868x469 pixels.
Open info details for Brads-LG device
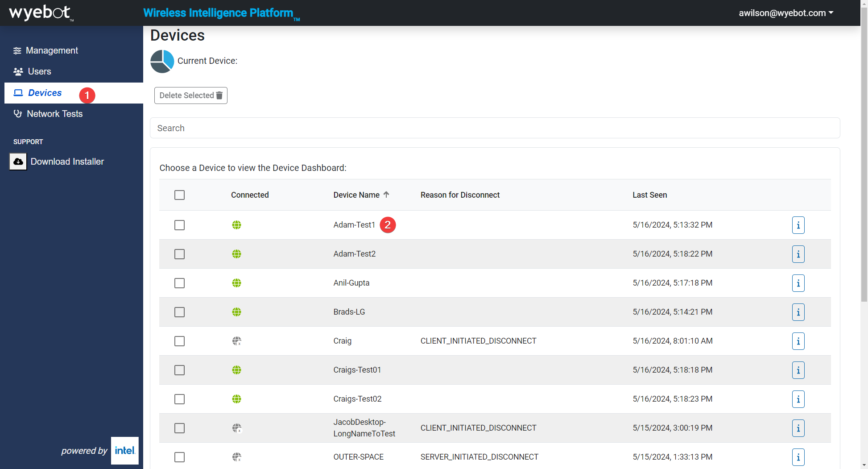click(798, 312)
